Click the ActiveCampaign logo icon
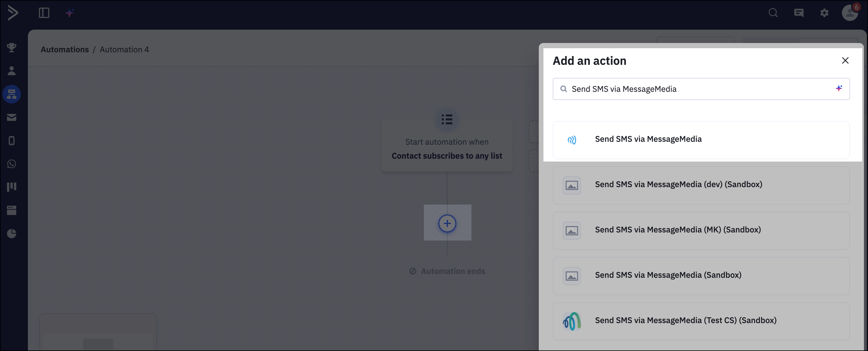 click(13, 13)
